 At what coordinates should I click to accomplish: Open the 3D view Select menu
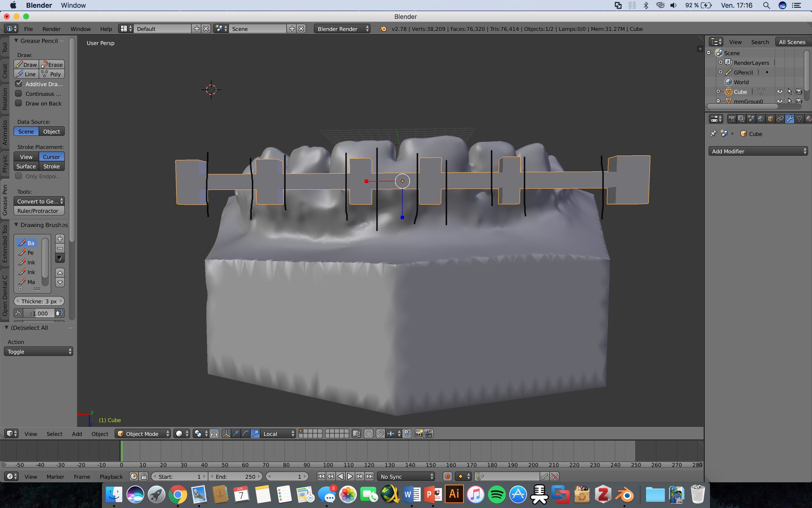[54, 434]
